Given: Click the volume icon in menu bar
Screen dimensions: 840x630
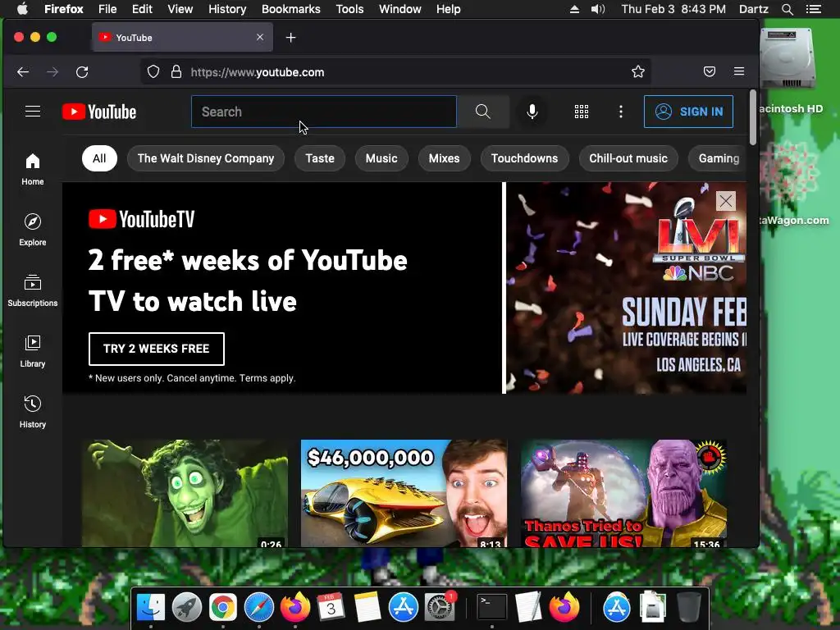Looking at the screenshot, I should [x=598, y=9].
